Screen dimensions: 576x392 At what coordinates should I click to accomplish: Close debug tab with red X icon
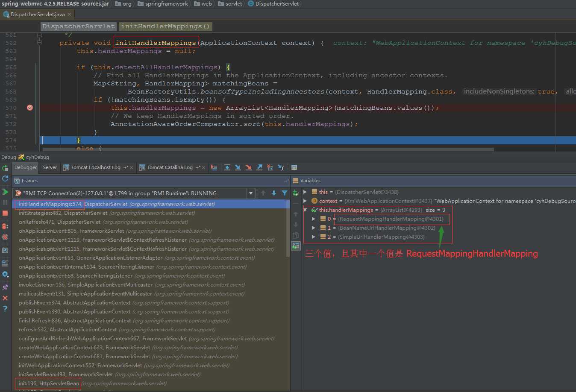pyautogui.click(x=5, y=298)
